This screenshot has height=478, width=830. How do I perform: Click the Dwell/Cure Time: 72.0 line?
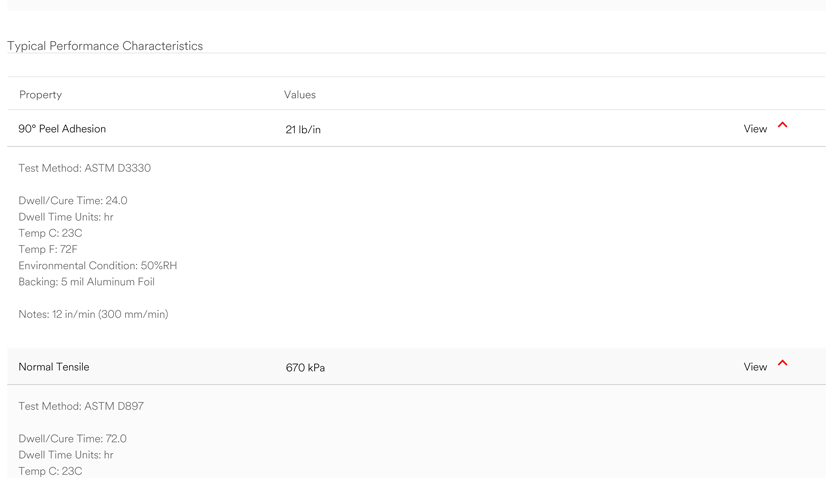[x=73, y=439]
